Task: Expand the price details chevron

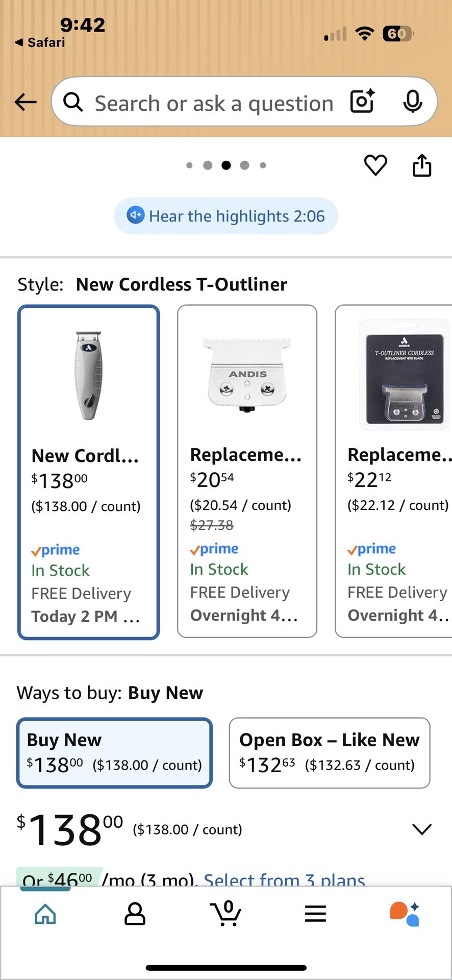Action: (422, 829)
